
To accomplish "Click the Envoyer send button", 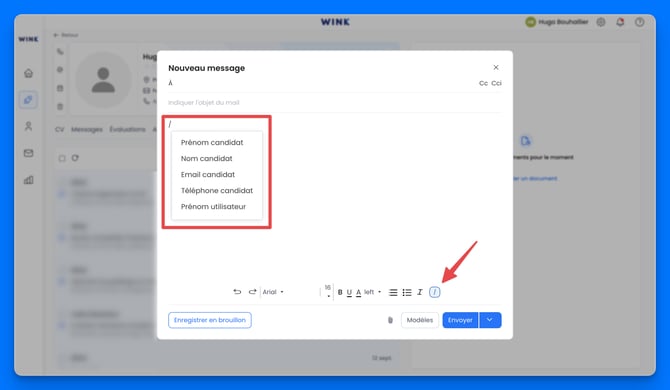I will click(460, 320).
